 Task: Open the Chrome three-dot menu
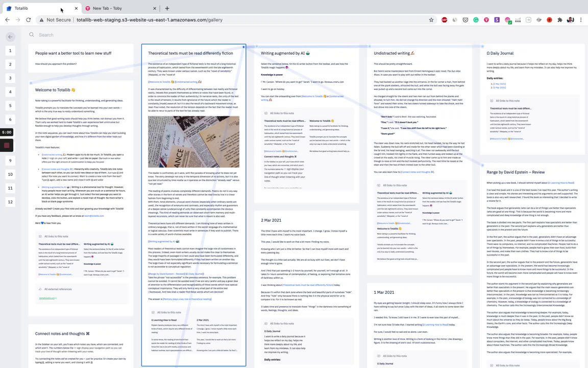[x=581, y=20]
